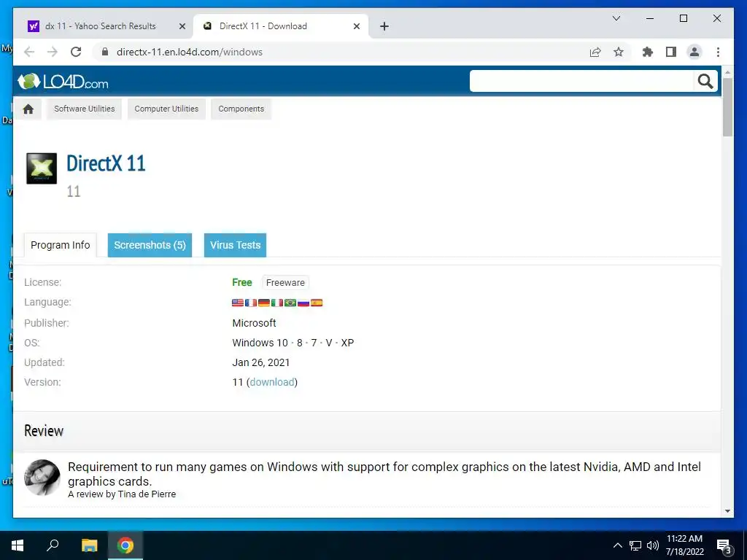Click the Review section heading

point(44,431)
